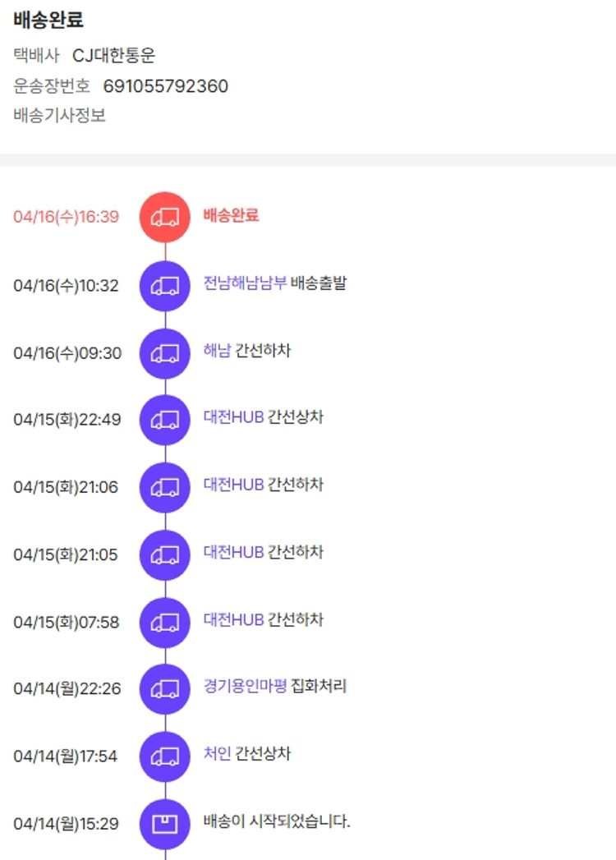Click the truck icon beside 경기용인마평 집화처리
This screenshot has height=860, width=616.
pyautogui.click(x=165, y=688)
